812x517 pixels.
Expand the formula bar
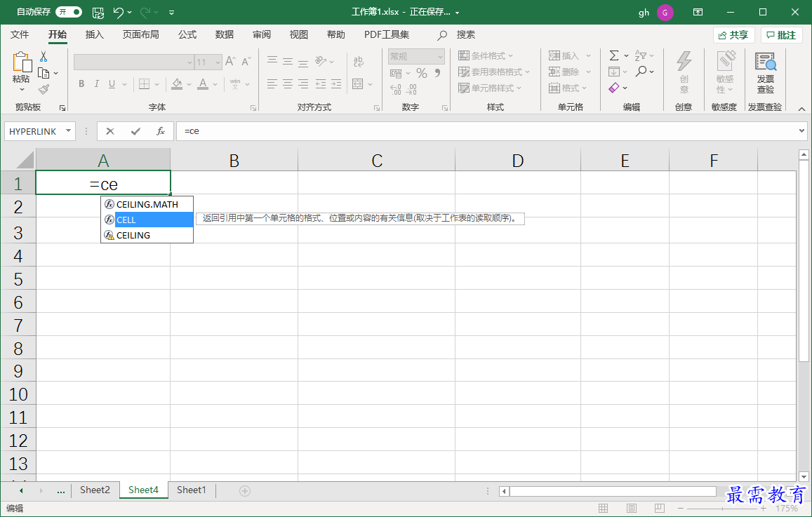click(802, 131)
